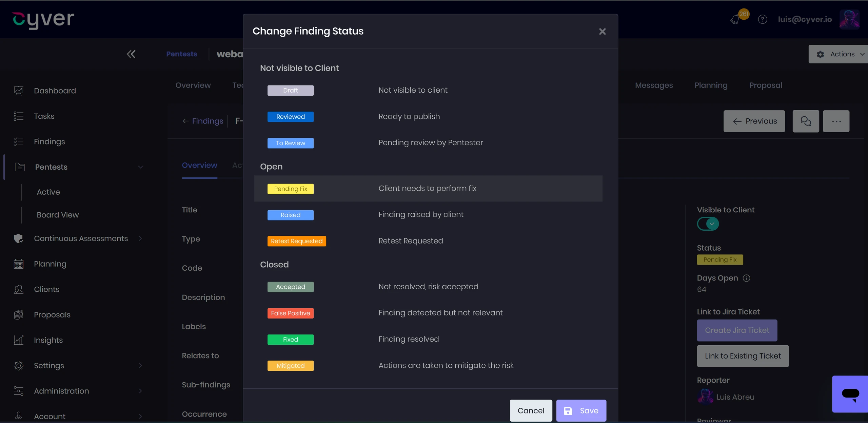Switch to the Proposal tab

(x=766, y=85)
